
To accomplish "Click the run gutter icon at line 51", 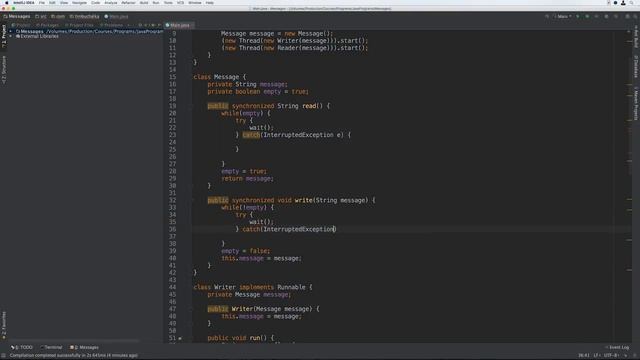I will pos(180,338).
